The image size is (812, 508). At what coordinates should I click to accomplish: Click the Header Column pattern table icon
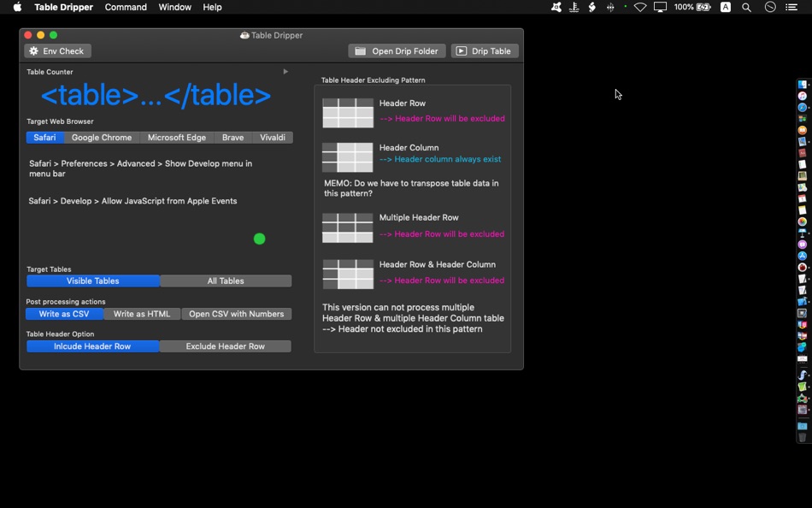tap(348, 157)
